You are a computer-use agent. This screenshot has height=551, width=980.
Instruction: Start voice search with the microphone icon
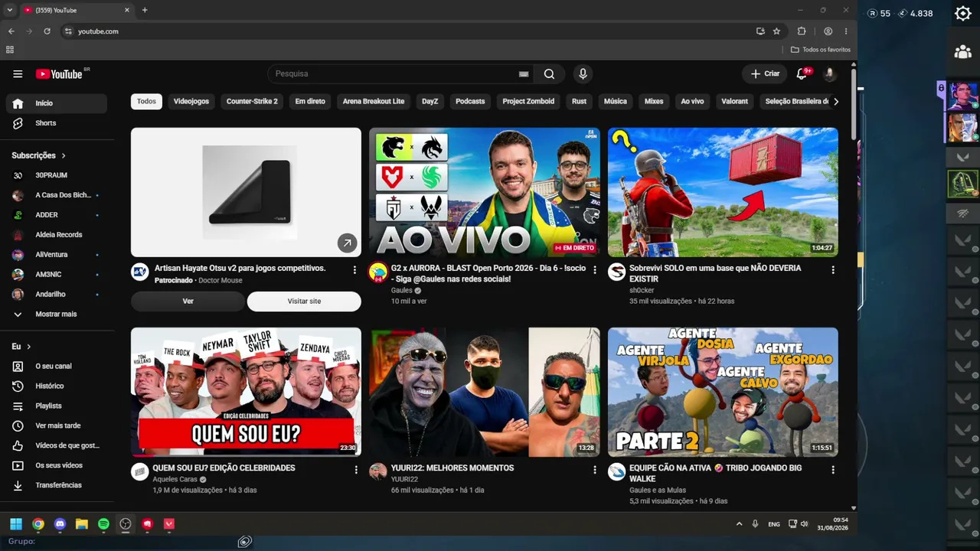pyautogui.click(x=583, y=74)
